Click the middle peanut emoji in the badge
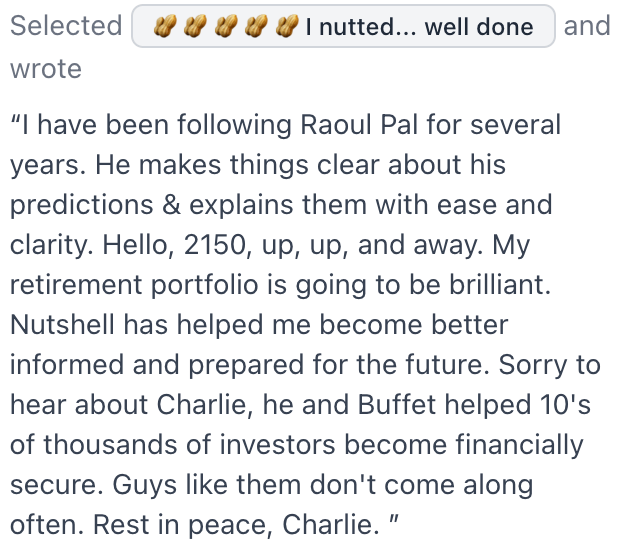 (226, 26)
